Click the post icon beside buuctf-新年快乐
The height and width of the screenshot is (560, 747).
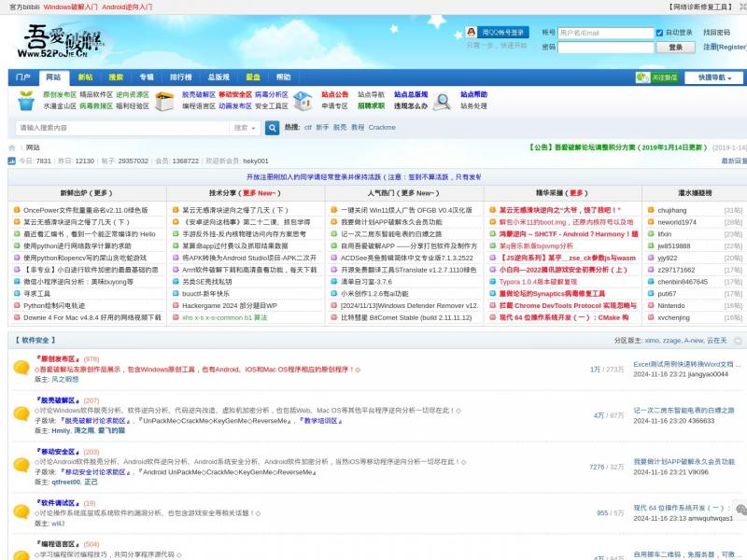tap(176, 293)
